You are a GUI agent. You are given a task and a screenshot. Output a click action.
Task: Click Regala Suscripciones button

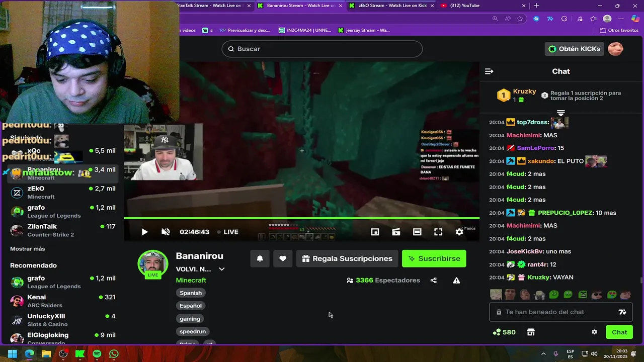[x=347, y=258]
